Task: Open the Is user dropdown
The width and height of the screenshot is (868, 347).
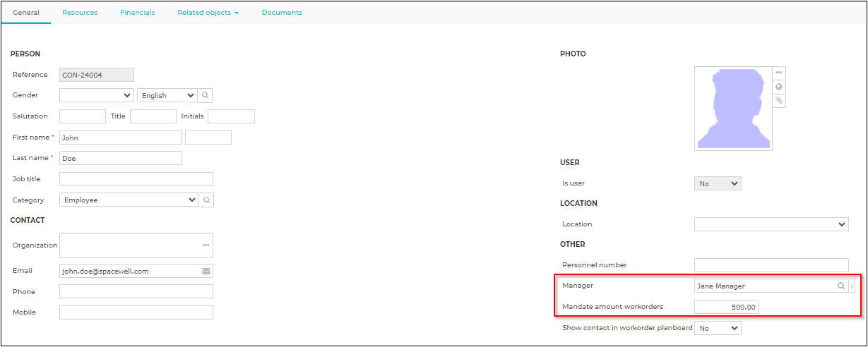Action: [x=718, y=183]
